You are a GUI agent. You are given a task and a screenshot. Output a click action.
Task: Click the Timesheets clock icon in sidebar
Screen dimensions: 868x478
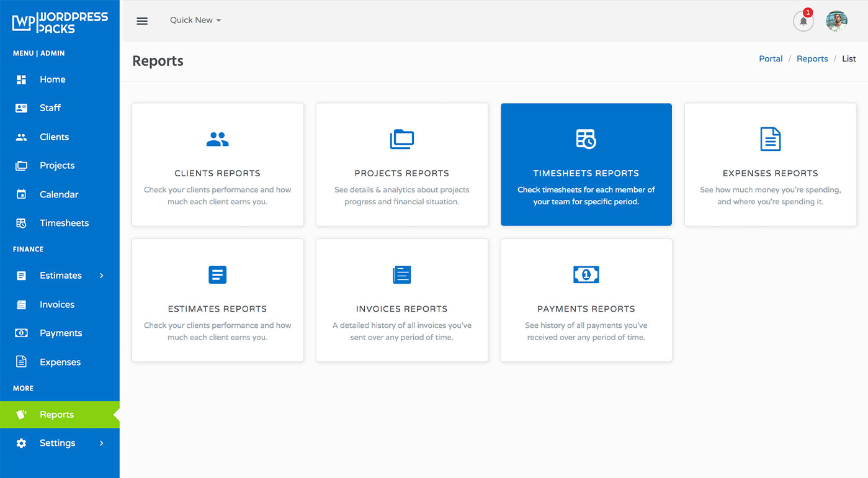click(x=22, y=222)
